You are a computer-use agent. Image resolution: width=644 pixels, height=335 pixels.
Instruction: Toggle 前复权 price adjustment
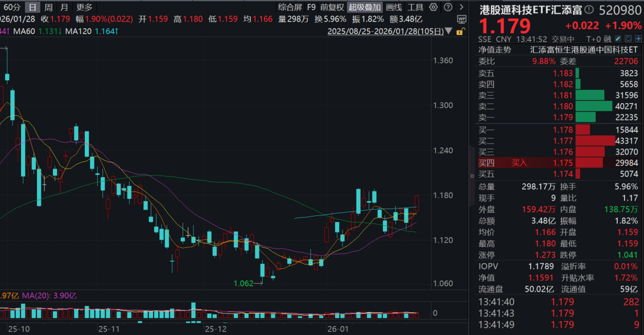coord(332,7)
